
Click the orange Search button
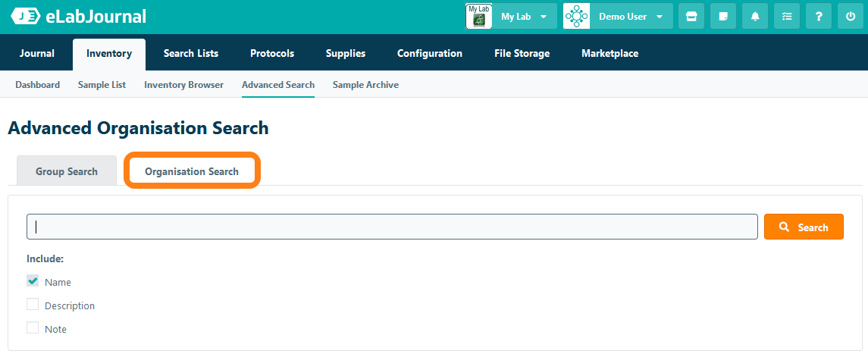804,227
